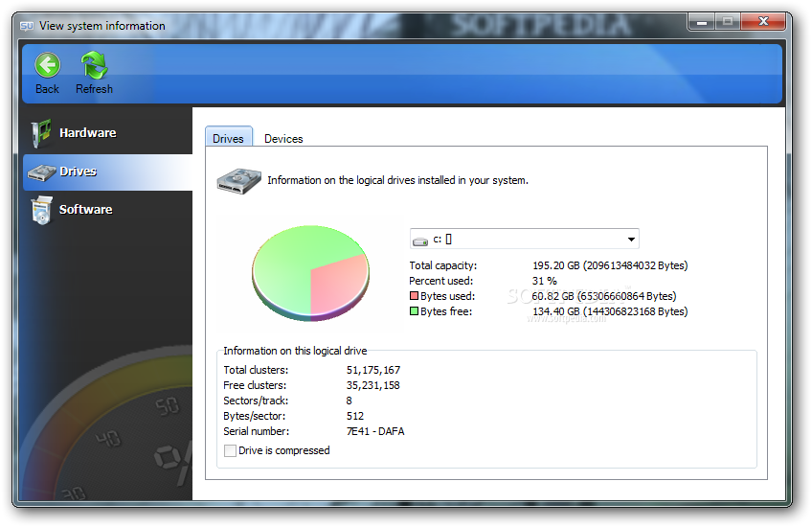This screenshot has width=812, height=527.
Task: Click the Refresh label
Action: (94, 89)
